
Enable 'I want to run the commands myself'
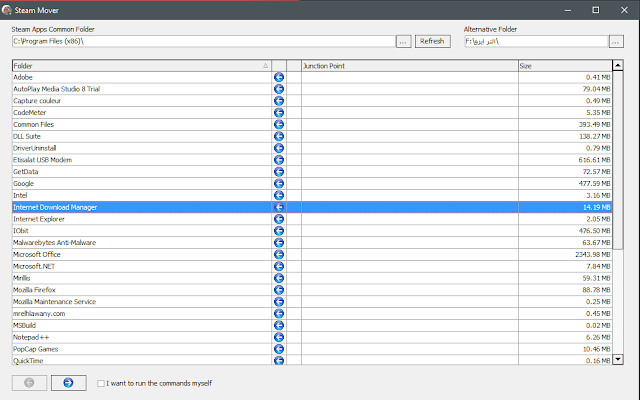(101, 383)
